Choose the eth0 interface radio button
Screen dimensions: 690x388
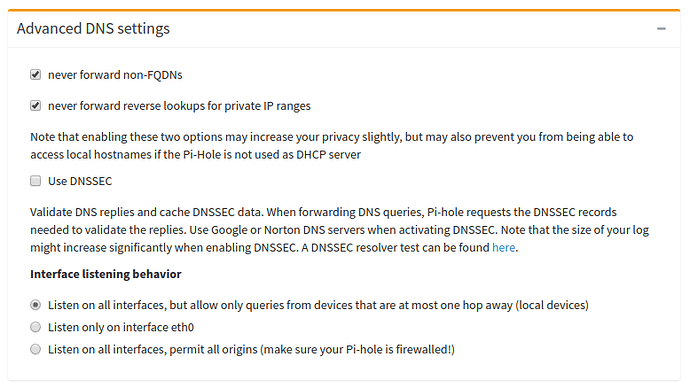pyautogui.click(x=36, y=327)
